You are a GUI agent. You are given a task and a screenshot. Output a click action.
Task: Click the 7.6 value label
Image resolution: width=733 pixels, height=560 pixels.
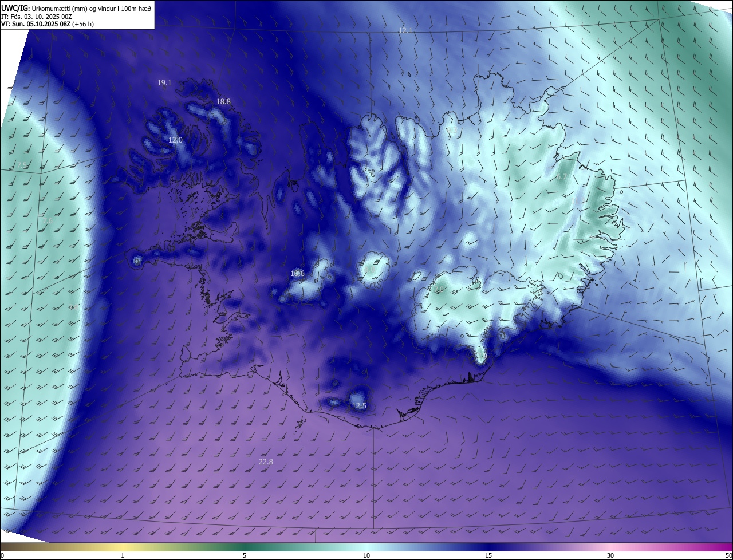coord(47,221)
